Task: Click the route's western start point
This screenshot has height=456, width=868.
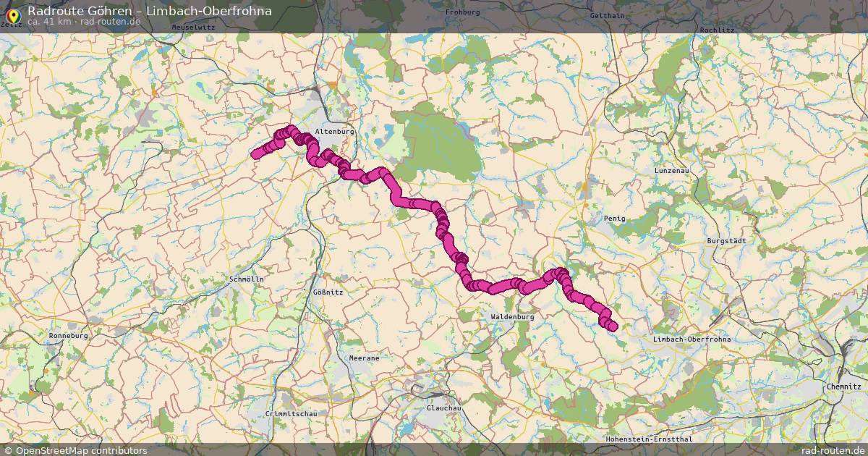Action: coord(255,153)
